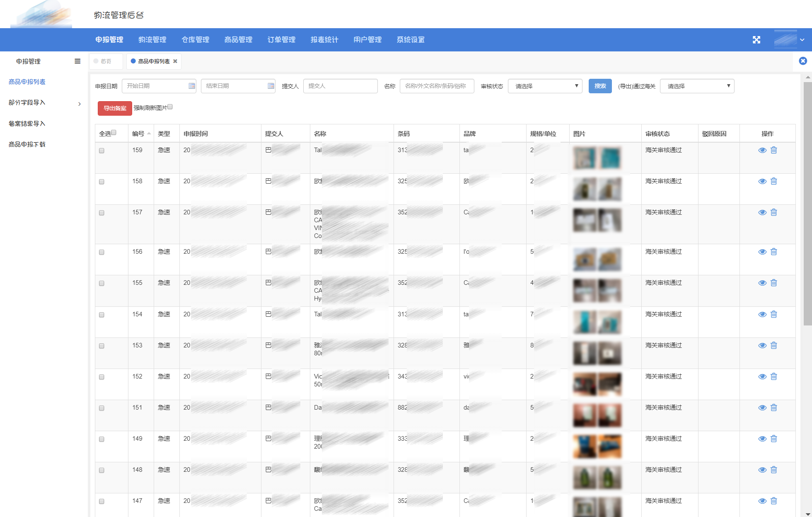
Task: View details of row 156
Action: pos(762,252)
